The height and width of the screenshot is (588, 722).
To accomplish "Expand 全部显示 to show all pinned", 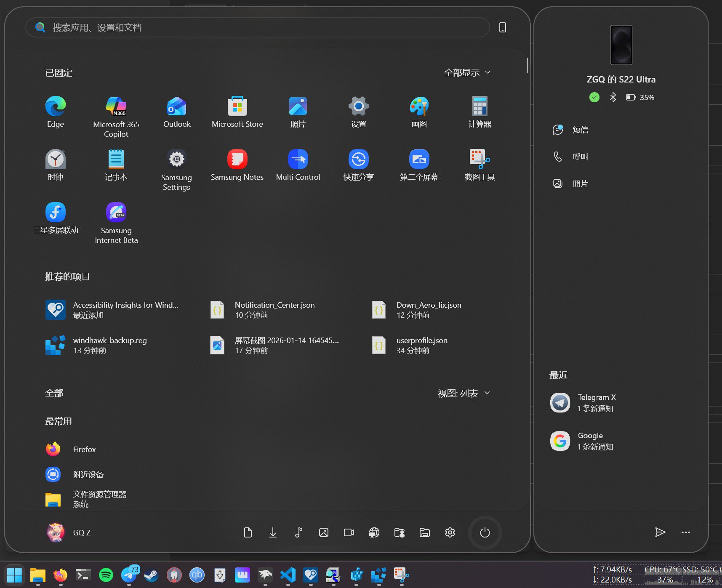I will click(x=467, y=72).
